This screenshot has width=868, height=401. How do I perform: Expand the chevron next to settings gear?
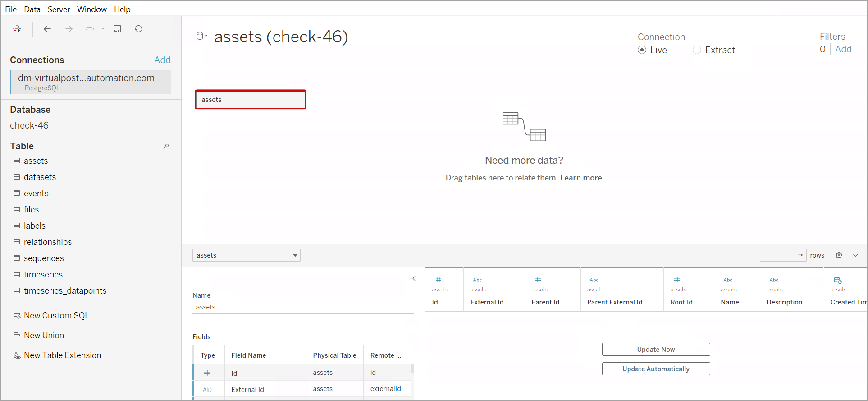pos(855,255)
